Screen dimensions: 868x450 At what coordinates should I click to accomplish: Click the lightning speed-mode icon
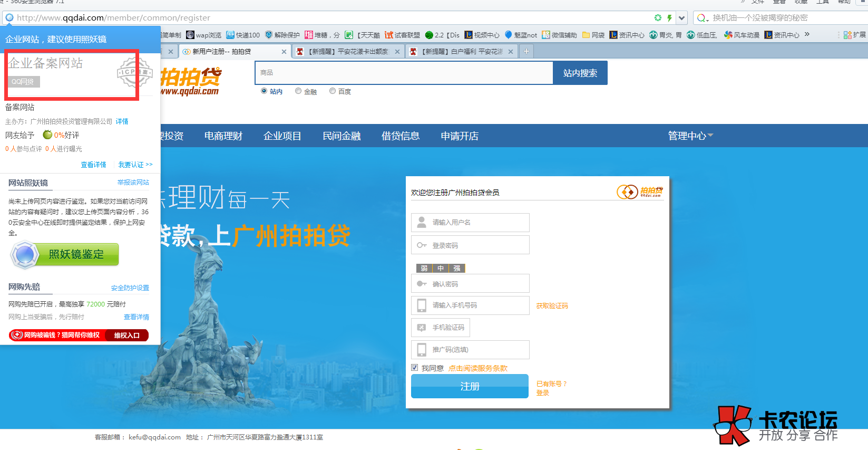coord(669,17)
